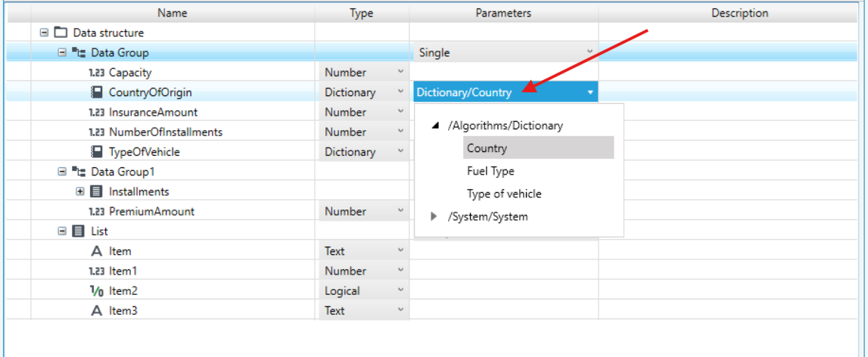Image resolution: width=868 pixels, height=357 pixels.
Task: Click the Data Group1 label
Action: (x=123, y=172)
